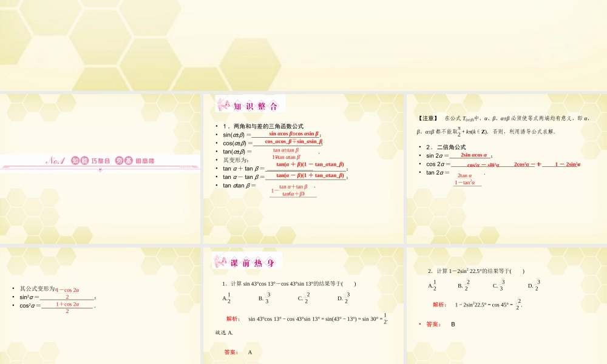Click the red answer '2sin αcos α'
The width and height of the screenshot is (607, 364).
click(473, 155)
